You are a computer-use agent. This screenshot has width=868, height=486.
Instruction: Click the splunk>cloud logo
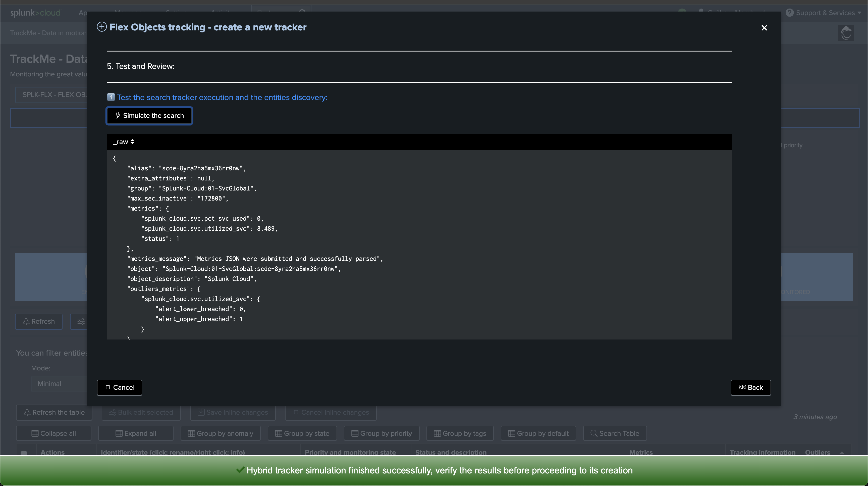(x=35, y=13)
